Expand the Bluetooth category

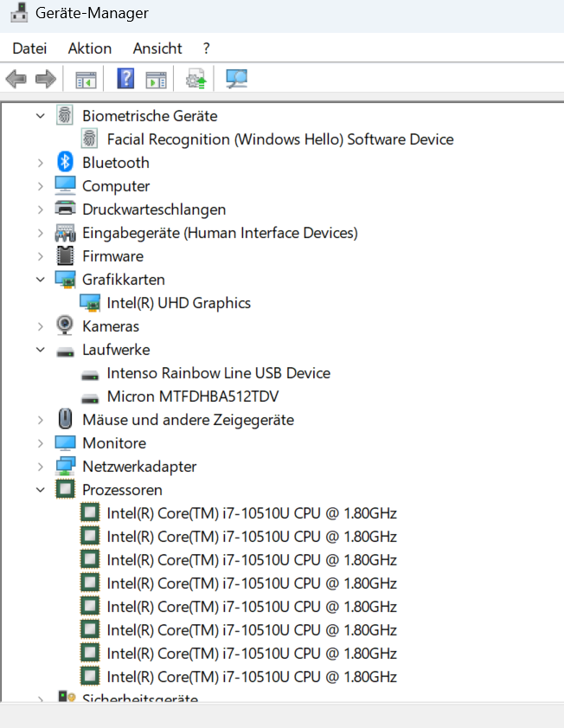[x=41, y=163]
